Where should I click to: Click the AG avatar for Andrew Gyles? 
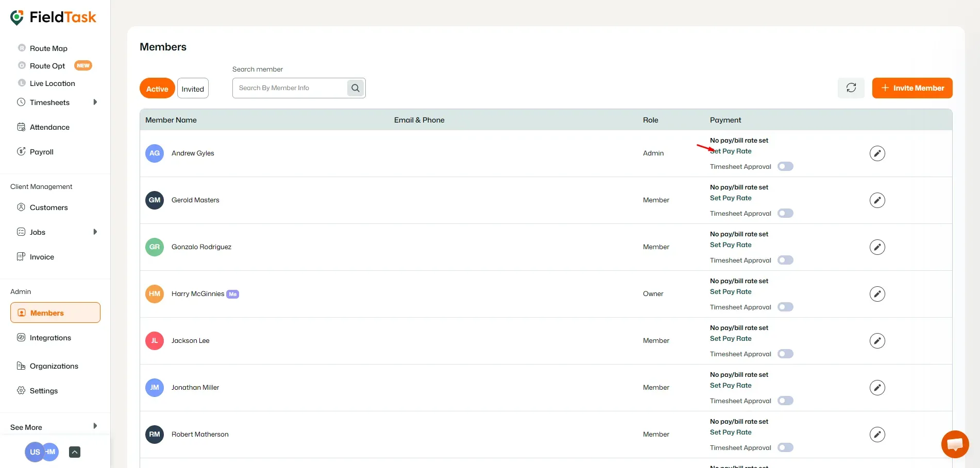(155, 153)
